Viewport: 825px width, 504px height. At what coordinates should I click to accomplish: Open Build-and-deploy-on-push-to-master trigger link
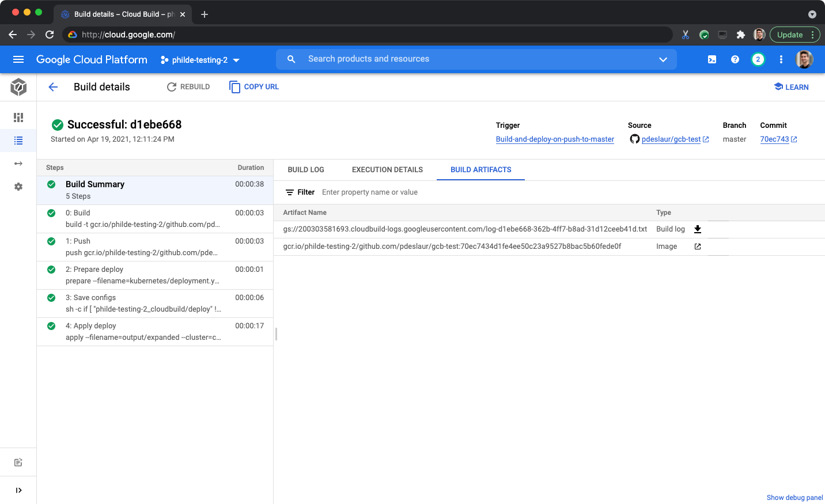(x=555, y=139)
